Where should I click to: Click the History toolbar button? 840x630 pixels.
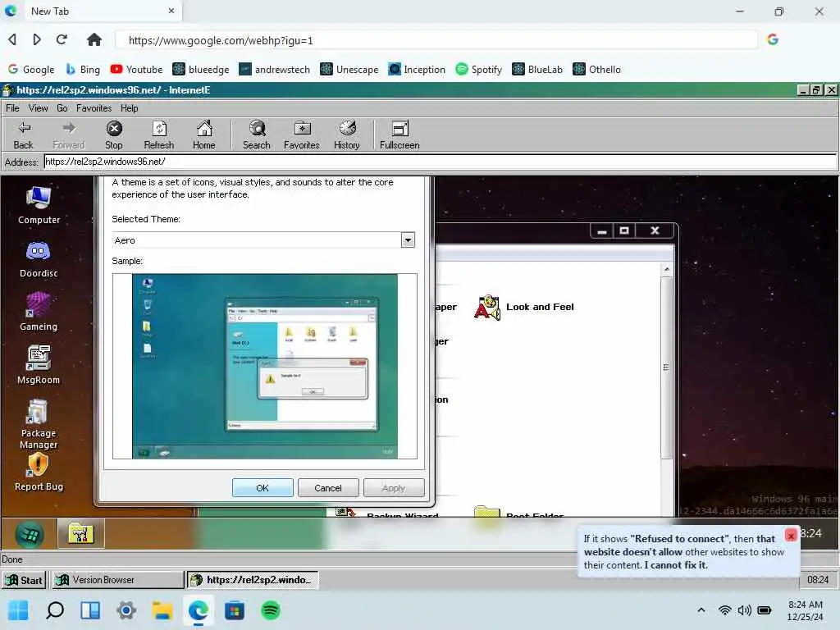point(347,135)
